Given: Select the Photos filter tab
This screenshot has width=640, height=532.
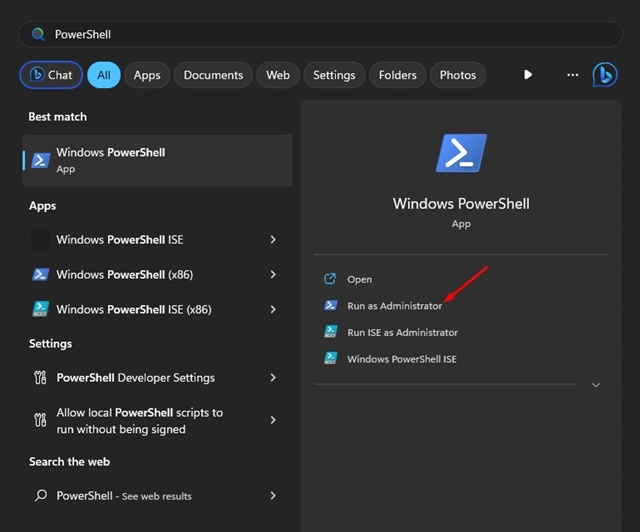Looking at the screenshot, I should (458, 75).
